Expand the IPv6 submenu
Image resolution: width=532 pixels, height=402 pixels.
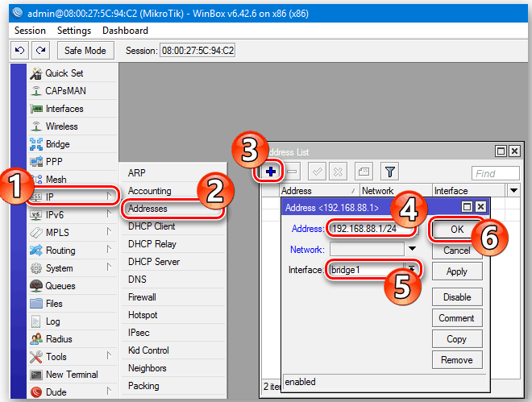(x=109, y=213)
